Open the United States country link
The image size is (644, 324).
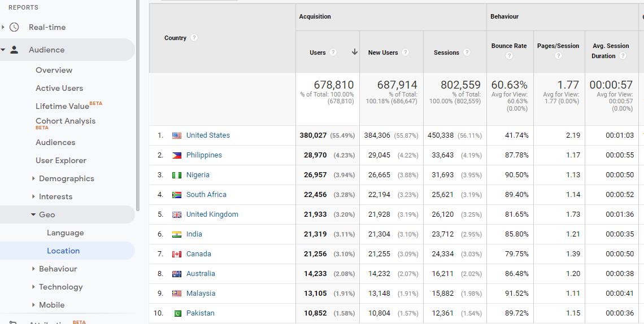208,135
